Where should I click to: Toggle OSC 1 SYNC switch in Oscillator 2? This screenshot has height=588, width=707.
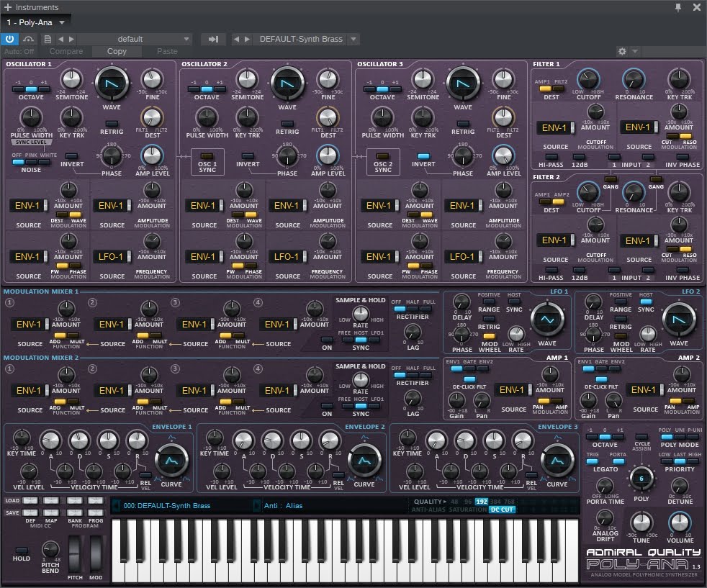click(207, 156)
